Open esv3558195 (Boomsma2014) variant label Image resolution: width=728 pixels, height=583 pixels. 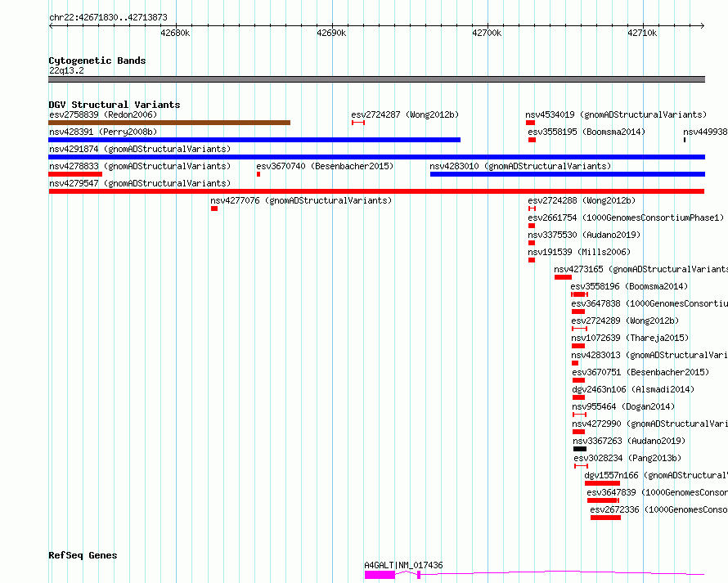[x=586, y=132]
